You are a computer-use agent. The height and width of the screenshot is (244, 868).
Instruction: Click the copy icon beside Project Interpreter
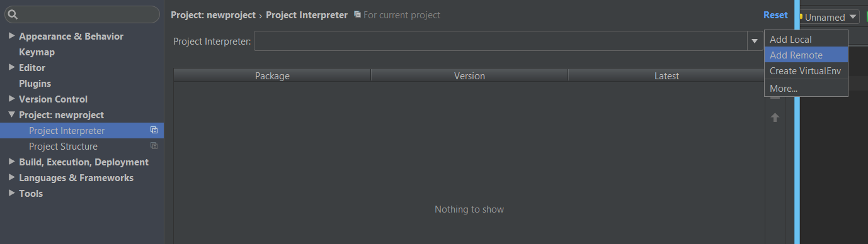tap(154, 130)
